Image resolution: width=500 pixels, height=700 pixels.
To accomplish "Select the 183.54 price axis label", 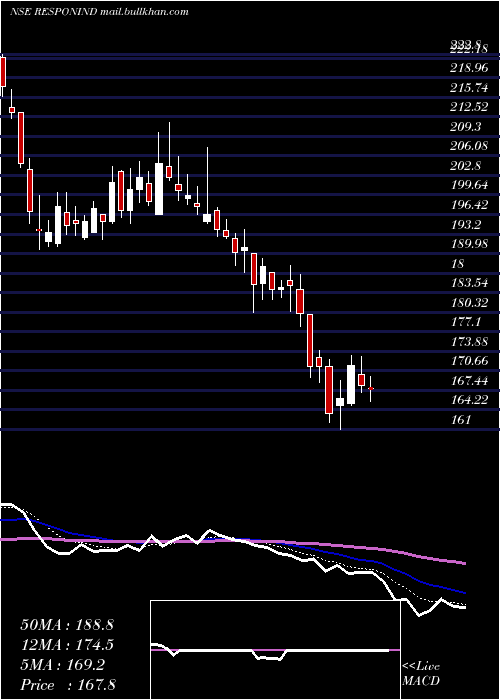I will pos(469,283).
